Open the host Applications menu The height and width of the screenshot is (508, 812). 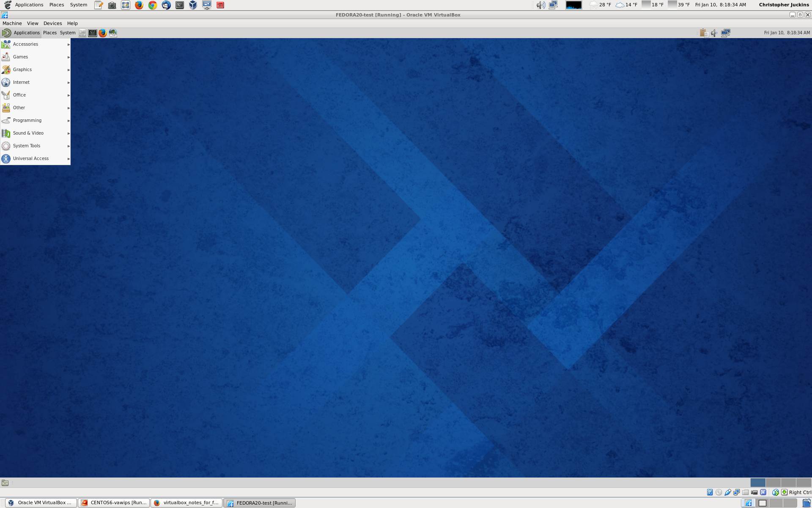click(x=29, y=5)
